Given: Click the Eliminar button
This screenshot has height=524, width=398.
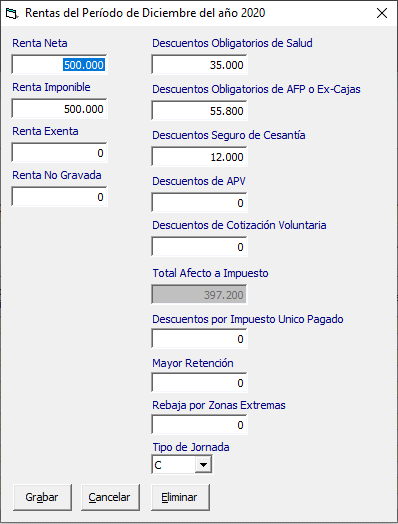Looking at the screenshot, I should (180, 497).
